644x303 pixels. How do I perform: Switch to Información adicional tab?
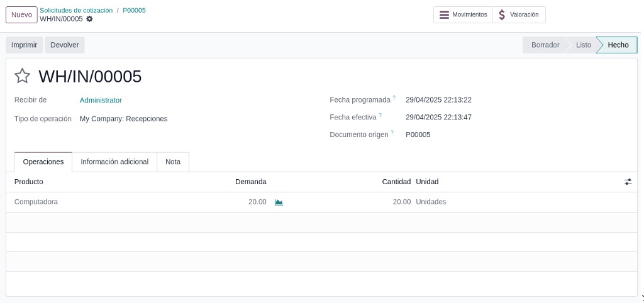[114, 162]
